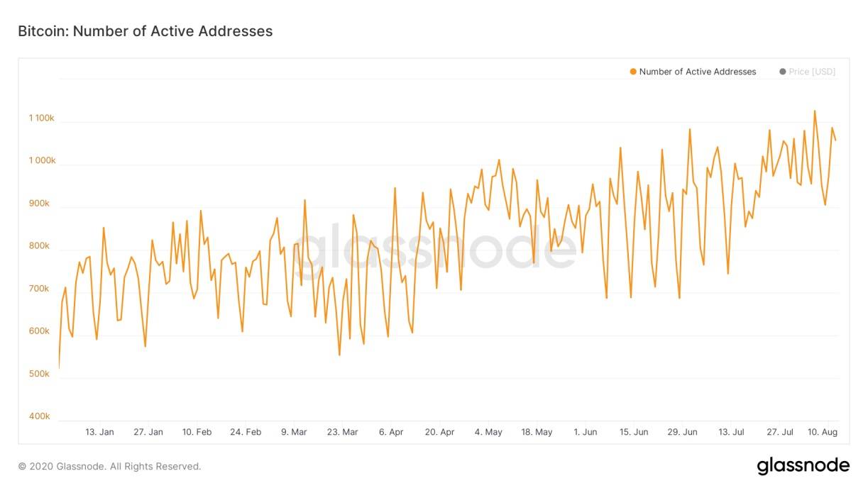Click the '© 2020 Glassnode. All Rights Reserved.' text
Image resolution: width=868 pixels, height=488 pixels.
[x=109, y=467]
